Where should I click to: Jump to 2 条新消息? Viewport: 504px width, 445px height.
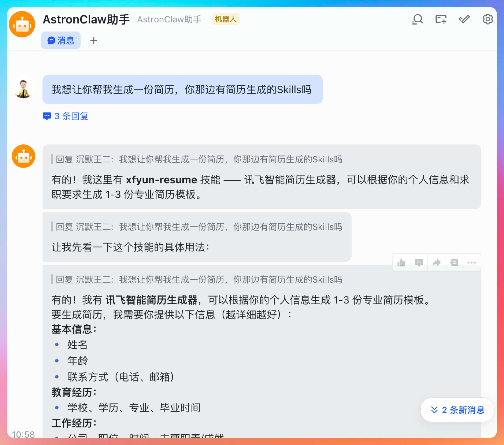coord(458,410)
